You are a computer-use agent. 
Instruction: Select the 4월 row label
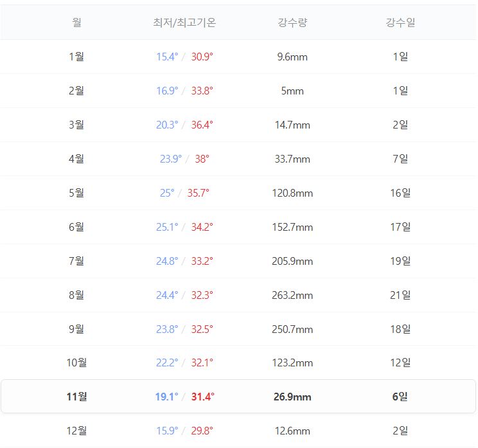[x=76, y=159]
